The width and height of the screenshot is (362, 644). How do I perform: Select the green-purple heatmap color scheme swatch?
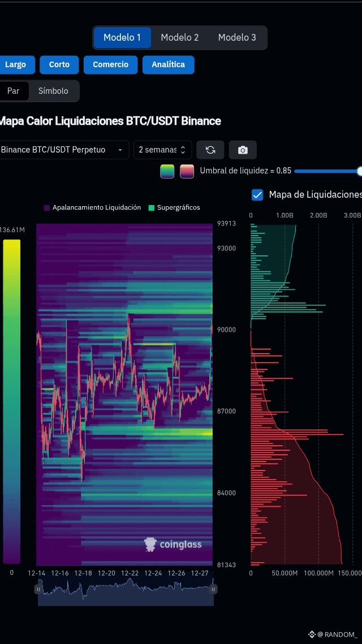[167, 171]
